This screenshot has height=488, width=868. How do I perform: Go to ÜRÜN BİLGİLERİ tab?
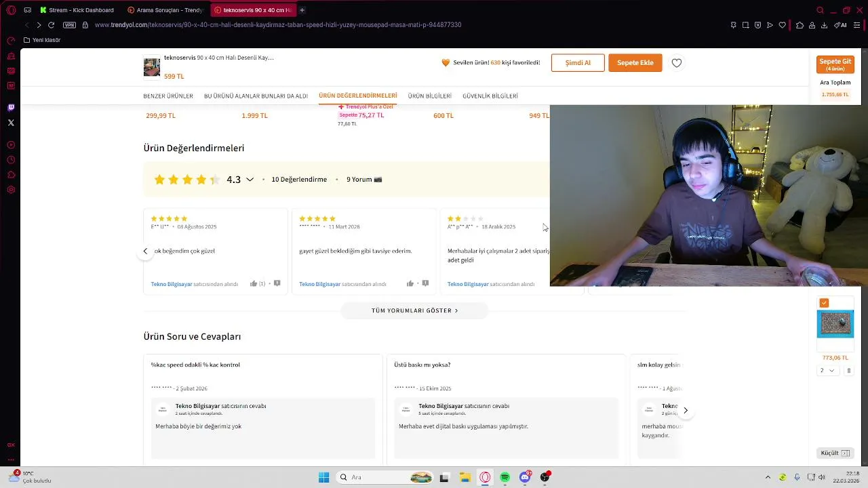point(430,96)
